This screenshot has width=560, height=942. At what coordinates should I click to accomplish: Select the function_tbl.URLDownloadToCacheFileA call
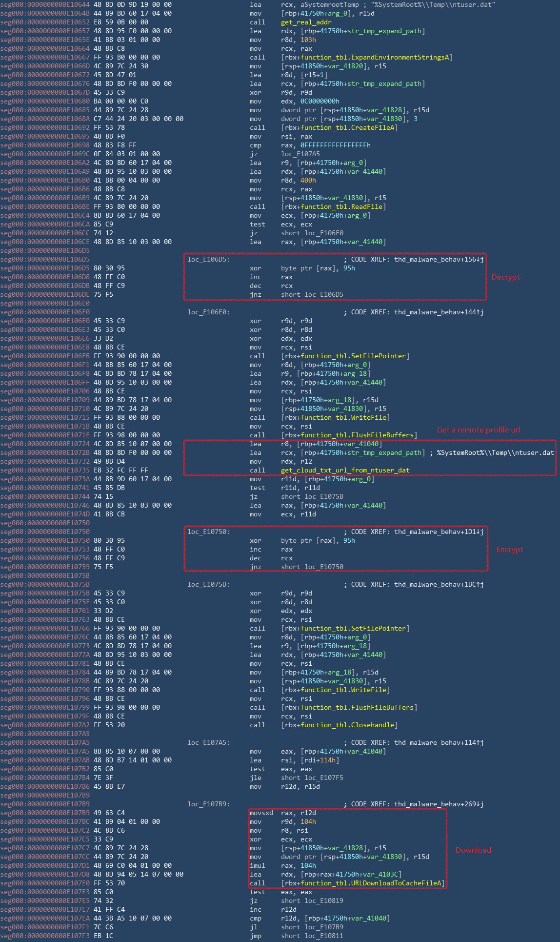point(362,883)
